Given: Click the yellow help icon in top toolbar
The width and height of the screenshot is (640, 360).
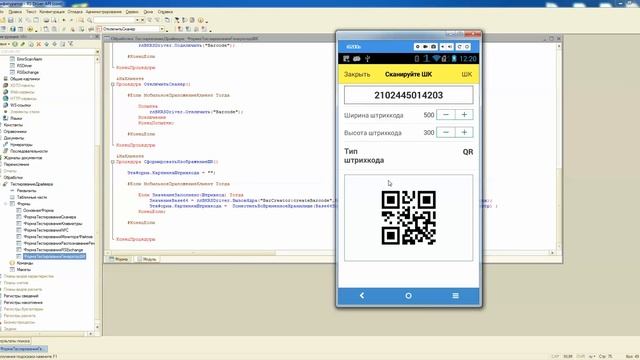Looking at the screenshot, I should click(x=201, y=20).
